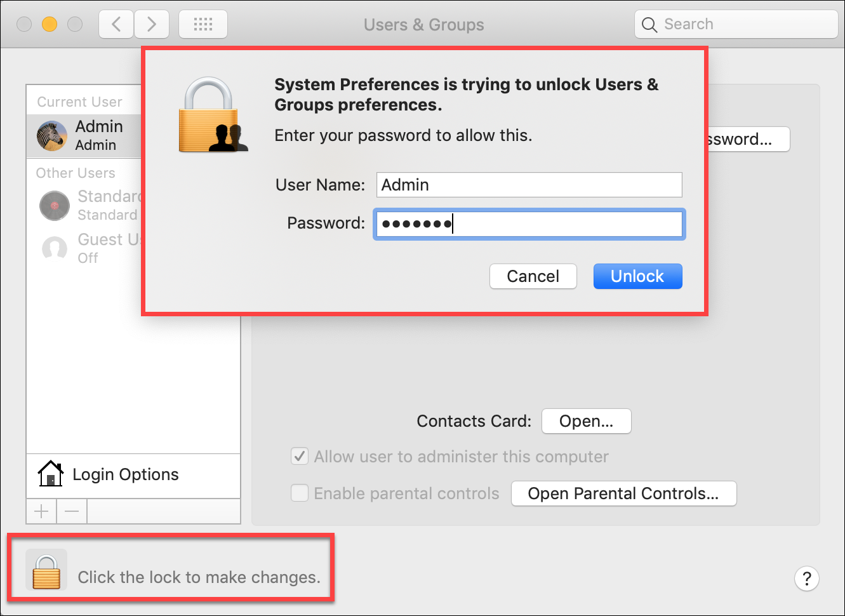Toggle Allow user to administer this computer

[x=300, y=456]
